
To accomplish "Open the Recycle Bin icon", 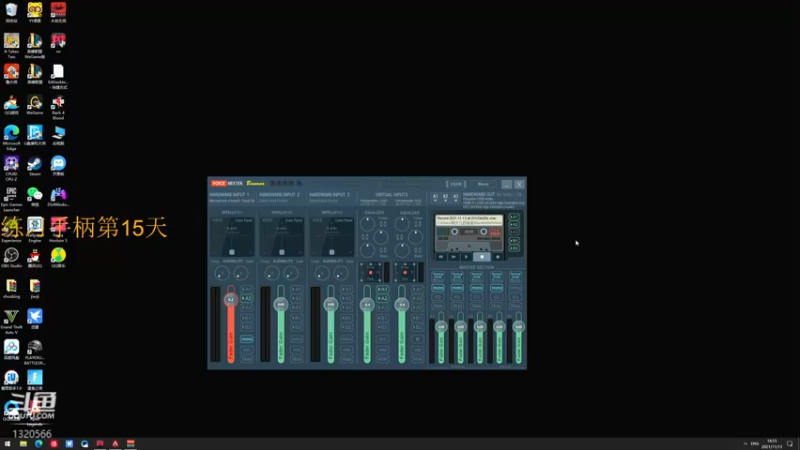I will (x=11, y=13).
